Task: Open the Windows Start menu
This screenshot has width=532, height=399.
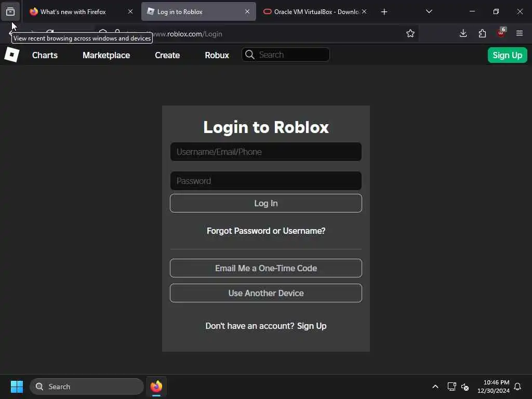Action: pyautogui.click(x=17, y=387)
